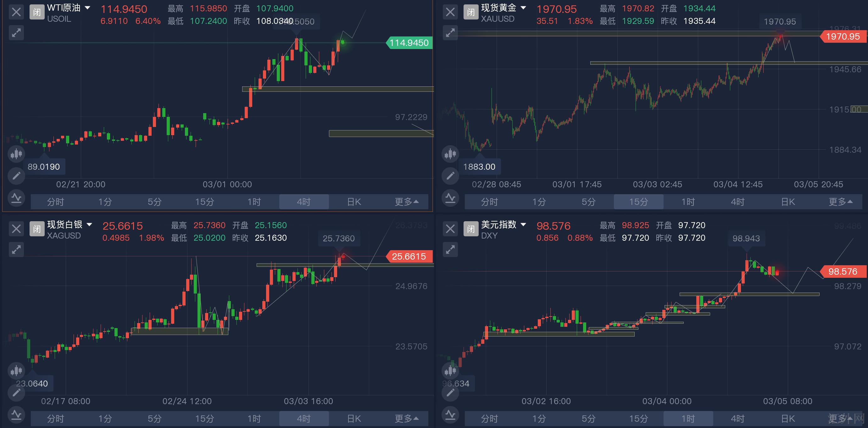Select 15分 timeframe on silver chart

point(204,419)
